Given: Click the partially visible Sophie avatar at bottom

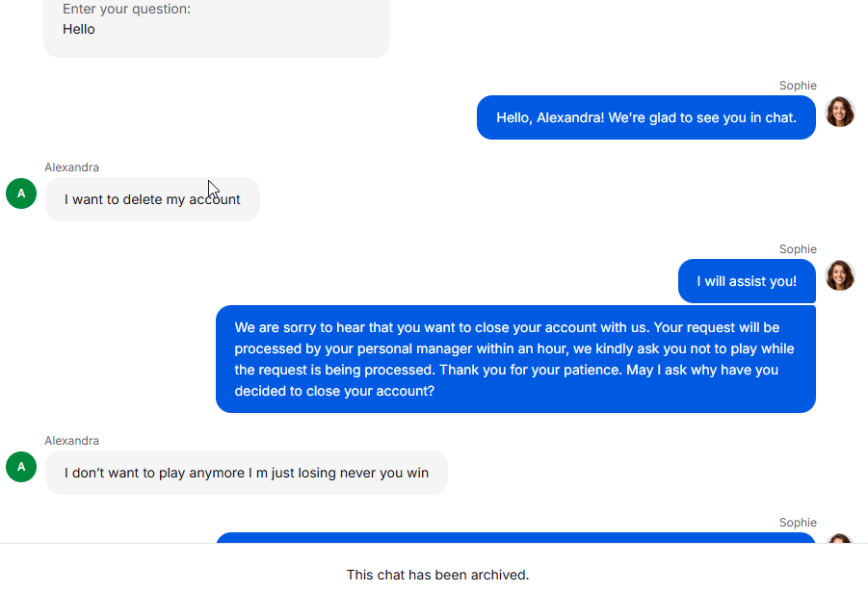Looking at the screenshot, I should (840, 538).
